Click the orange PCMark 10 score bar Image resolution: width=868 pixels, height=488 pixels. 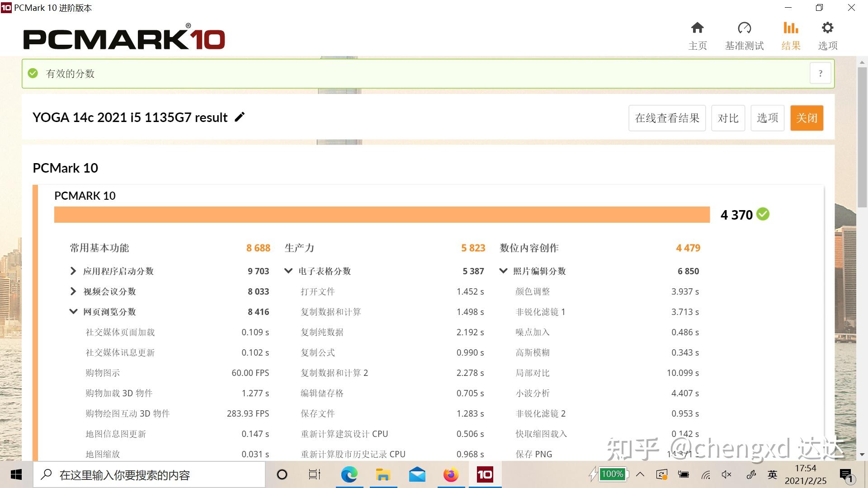382,215
